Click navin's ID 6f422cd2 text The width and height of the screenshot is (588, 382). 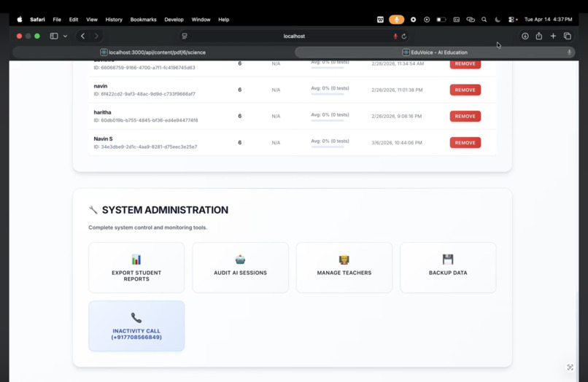pos(144,94)
